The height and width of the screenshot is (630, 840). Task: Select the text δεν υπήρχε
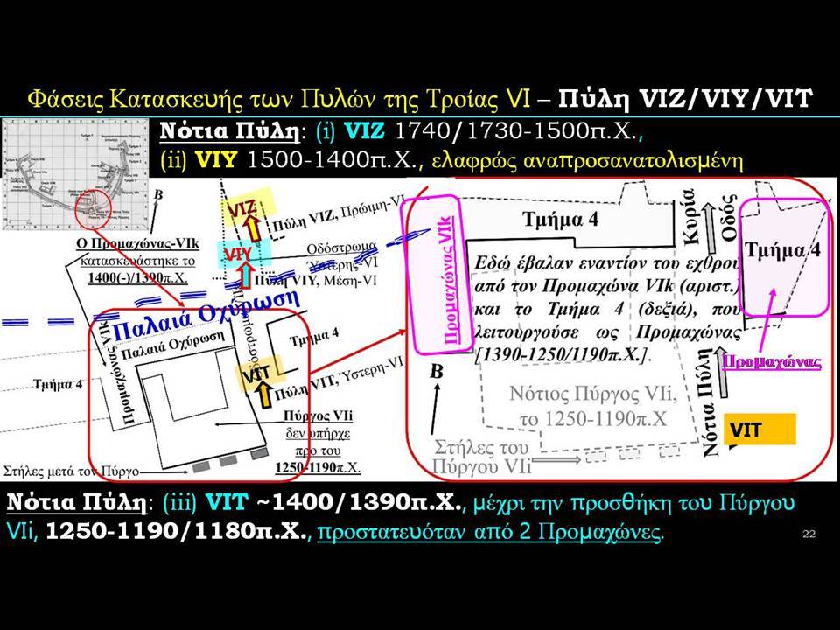318,433
